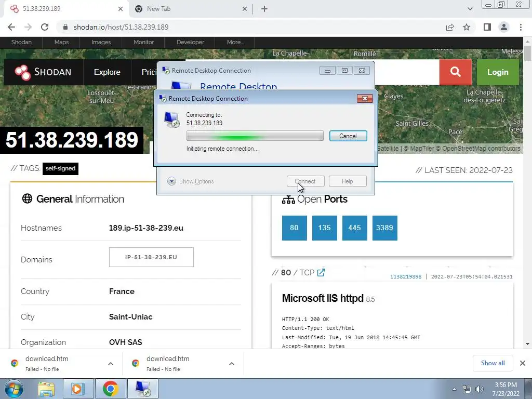Open Windows Media Player from taskbar
Image resolution: width=532 pixels, height=399 pixels.
(x=77, y=389)
